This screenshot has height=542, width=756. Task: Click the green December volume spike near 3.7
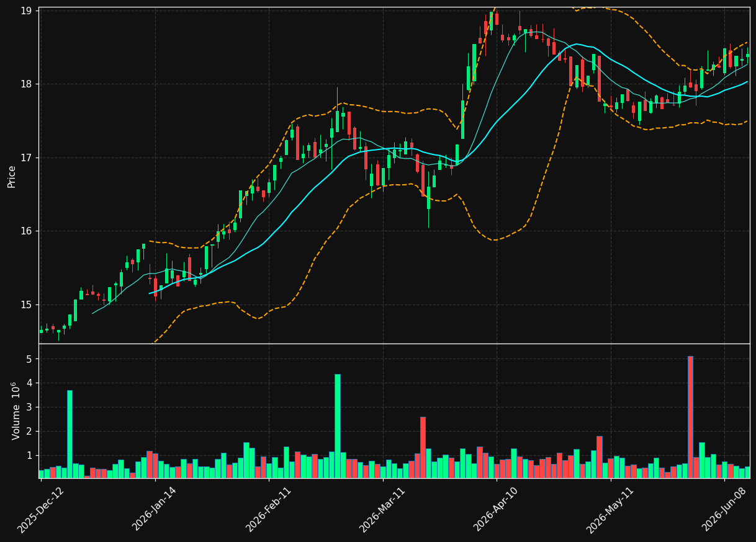tap(70, 434)
